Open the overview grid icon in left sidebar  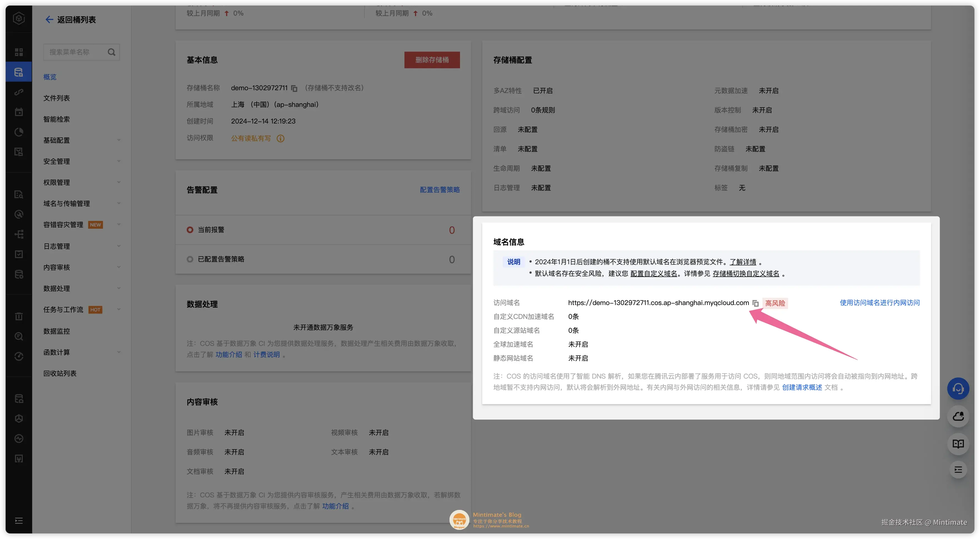click(x=19, y=52)
